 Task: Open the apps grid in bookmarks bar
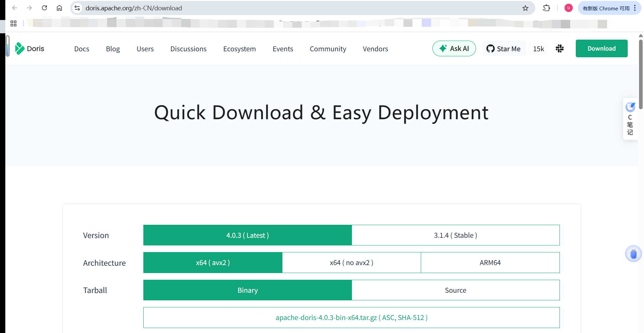[x=13, y=23]
